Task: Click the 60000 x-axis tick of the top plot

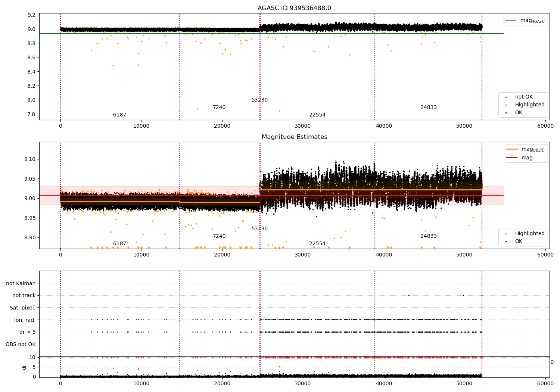Action: click(545, 126)
